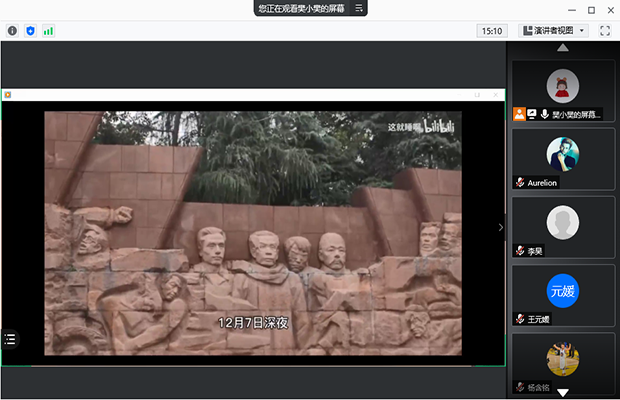
Task: Click 王元媛's muted microphone icon
Action: tap(520, 319)
